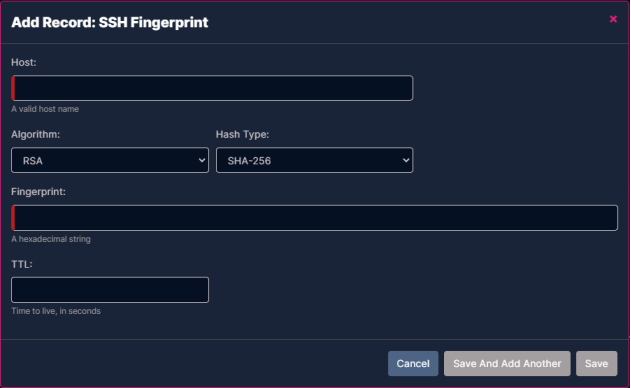
Task: Cancel adding the SSH Fingerprint record
Action: tap(413, 363)
